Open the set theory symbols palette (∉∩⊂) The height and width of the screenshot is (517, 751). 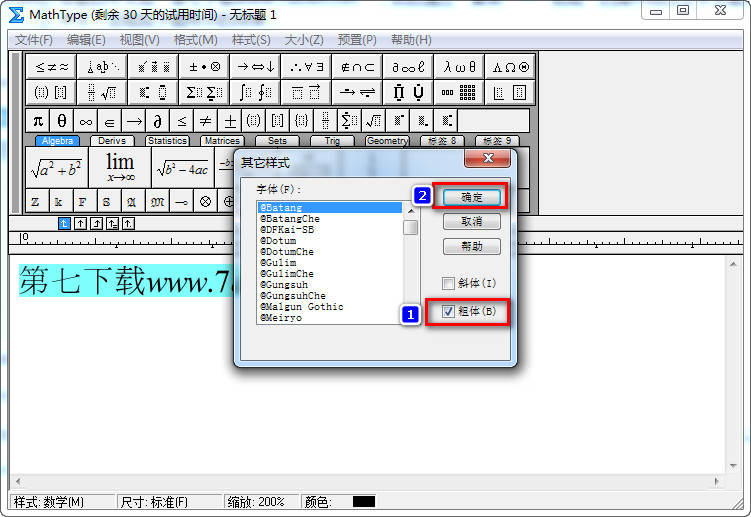(x=357, y=67)
